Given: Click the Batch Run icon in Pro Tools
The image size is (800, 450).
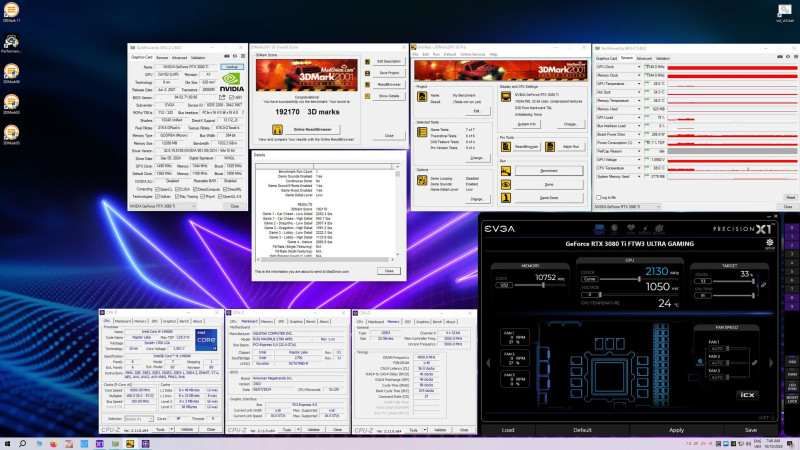Looking at the screenshot, I should [x=549, y=147].
